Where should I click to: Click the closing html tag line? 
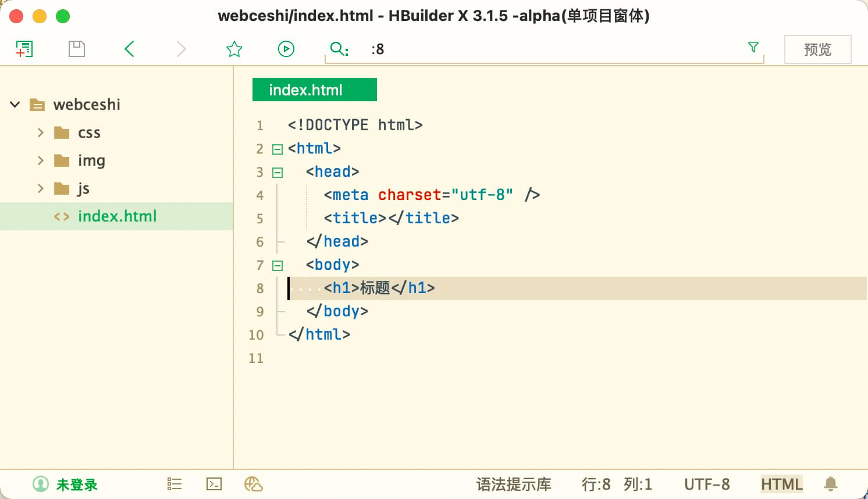point(319,334)
